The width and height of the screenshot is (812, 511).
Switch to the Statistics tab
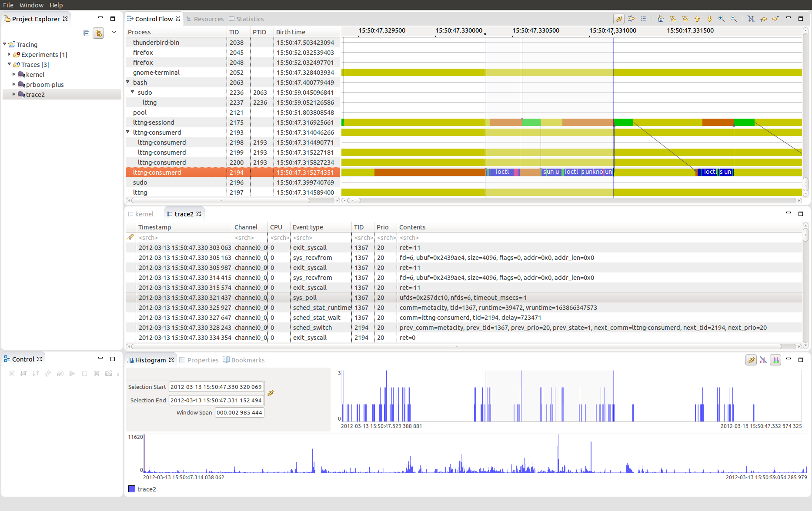coord(246,19)
